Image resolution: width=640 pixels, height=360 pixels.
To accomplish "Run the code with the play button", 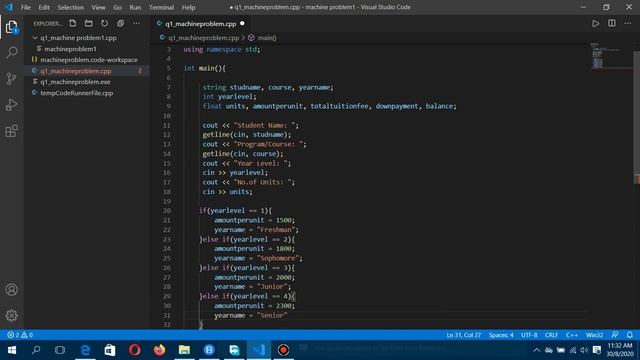I will pyautogui.click(x=596, y=23).
